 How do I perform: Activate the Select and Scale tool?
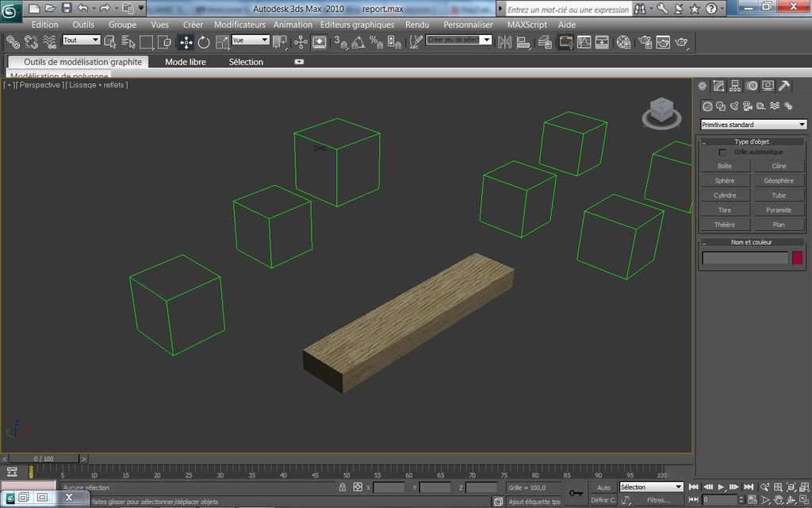point(222,42)
